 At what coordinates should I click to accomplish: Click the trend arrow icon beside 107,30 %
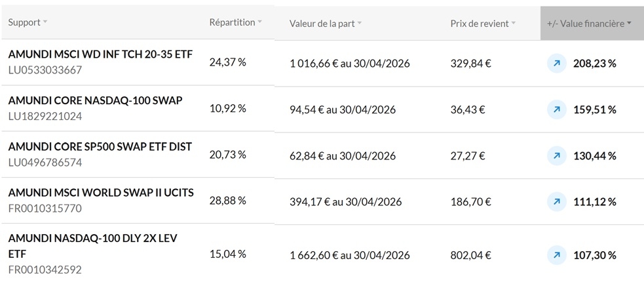pos(556,254)
